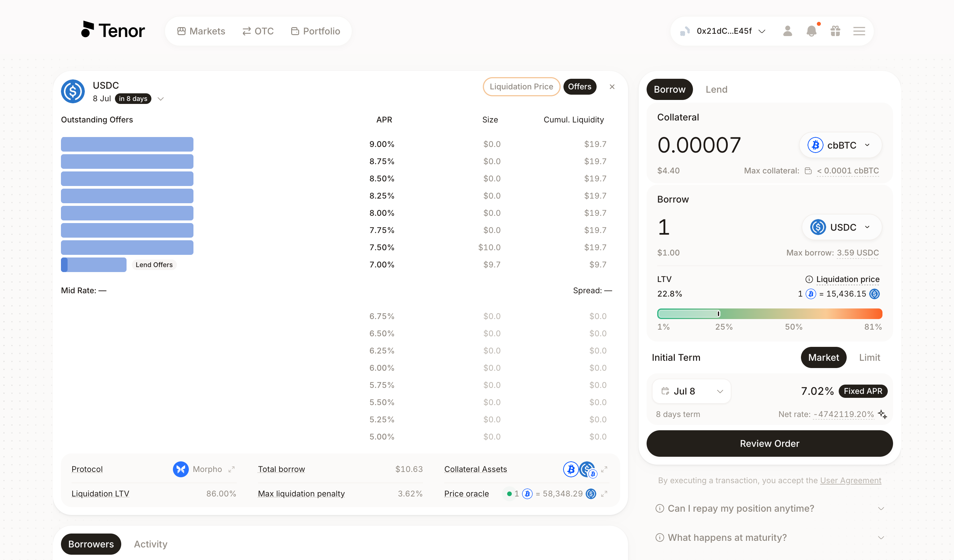Open cbBTC collateral token dropdown
This screenshot has width=954, height=560.
[x=840, y=145]
